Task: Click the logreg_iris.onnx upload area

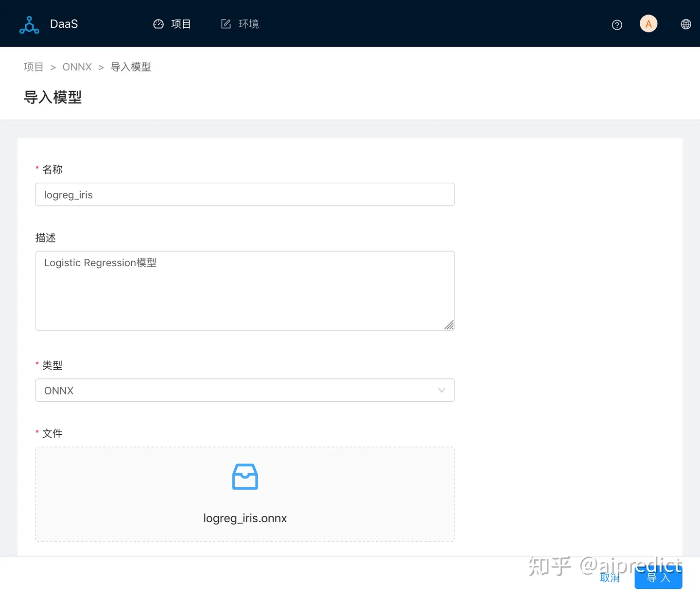Action: [245, 495]
